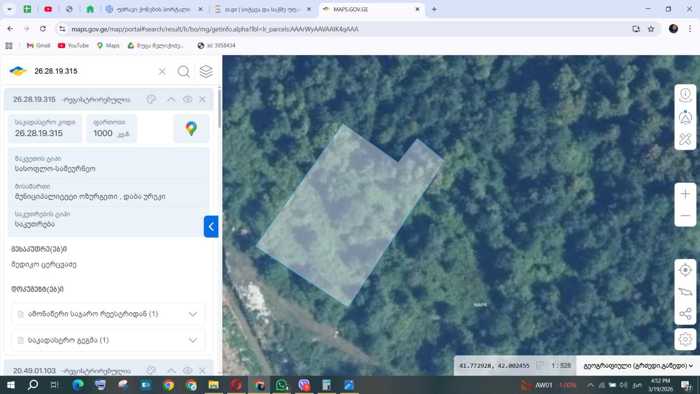This screenshot has height=394, width=700.
Task: Close the 20.49.01.103 result card
Action: [202, 370]
